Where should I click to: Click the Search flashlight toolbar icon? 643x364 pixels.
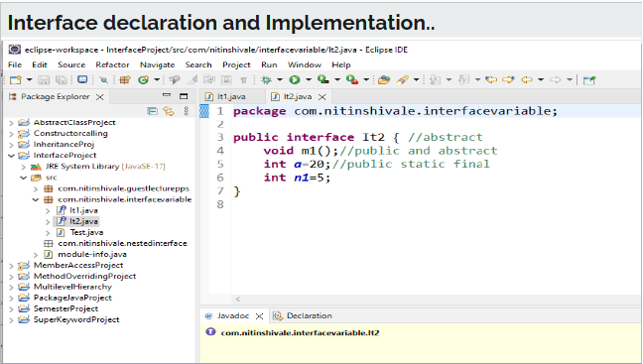tap(402, 80)
